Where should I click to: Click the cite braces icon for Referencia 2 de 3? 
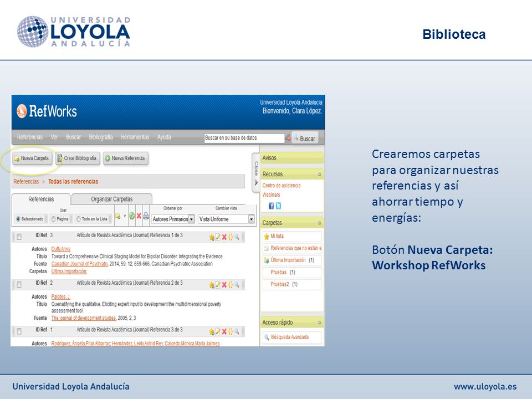[x=231, y=285]
